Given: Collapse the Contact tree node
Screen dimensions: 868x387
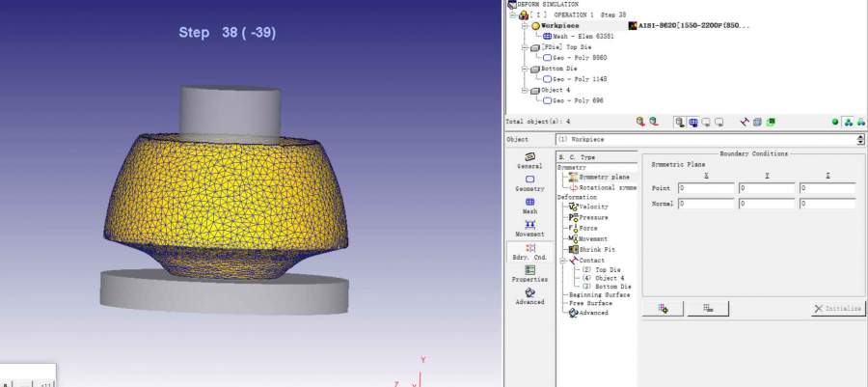Looking at the screenshot, I should pyautogui.click(x=561, y=261).
